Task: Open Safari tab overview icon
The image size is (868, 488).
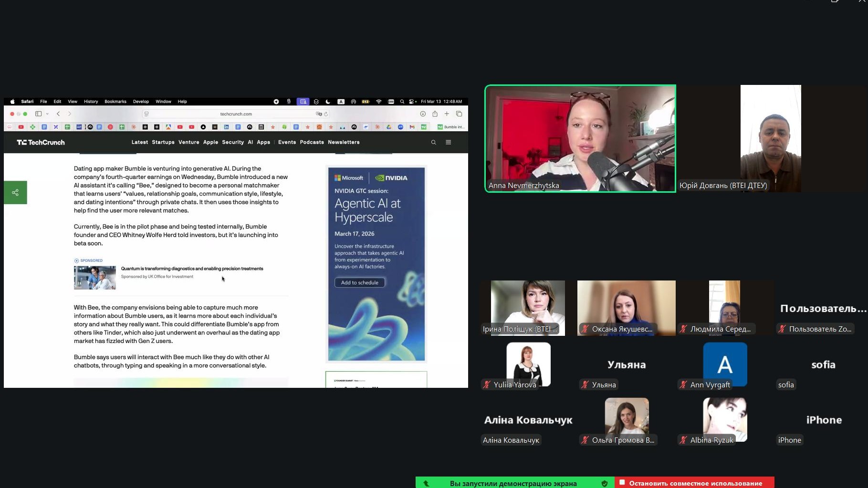Action: [459, 114]
